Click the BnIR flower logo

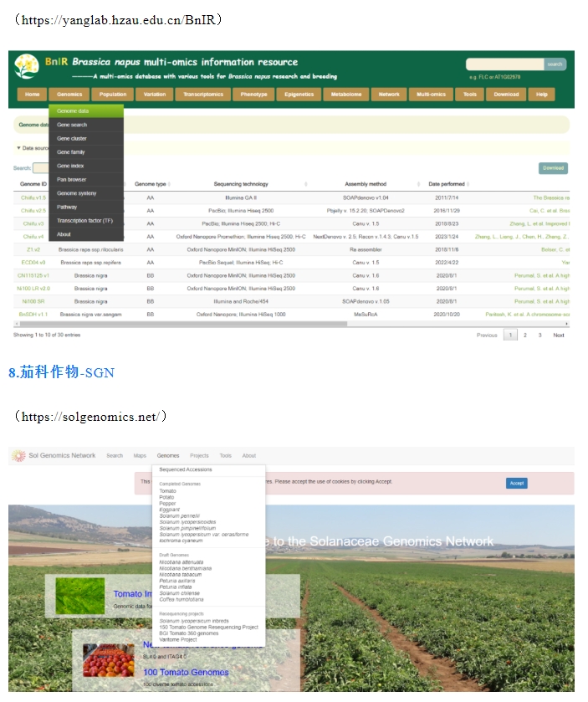click(27, 67)
